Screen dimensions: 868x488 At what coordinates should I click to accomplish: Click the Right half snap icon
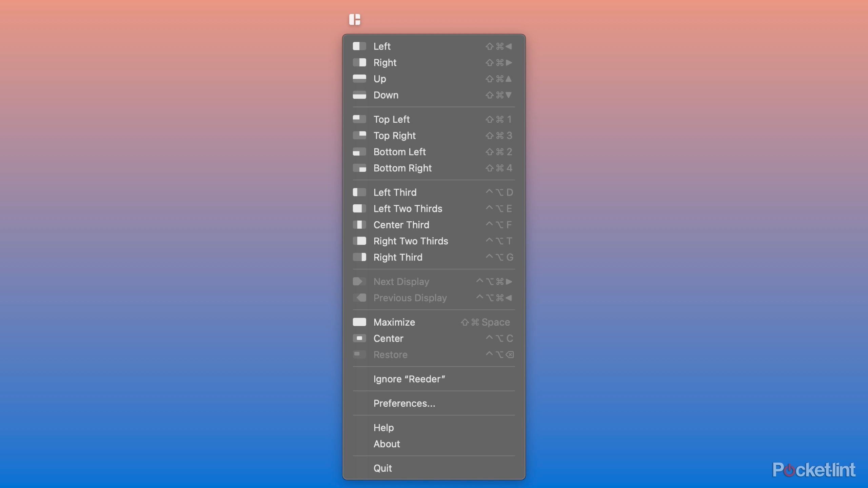click(360, 62)
